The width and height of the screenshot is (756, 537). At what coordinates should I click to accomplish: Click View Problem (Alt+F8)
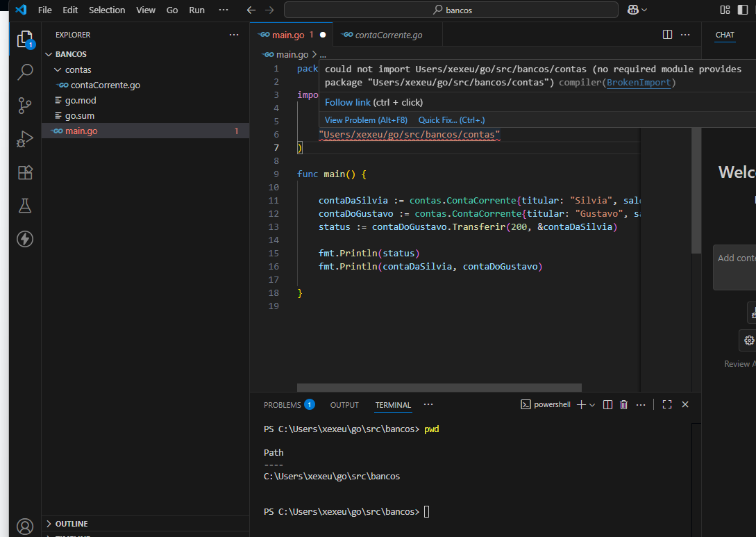pos(366,120)
